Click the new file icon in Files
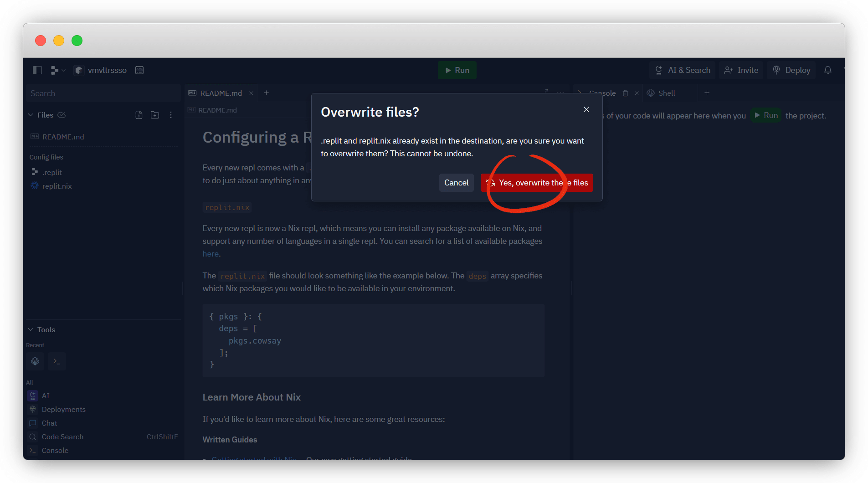Viewport: 868px width, 483px height. tap(139, 115)
